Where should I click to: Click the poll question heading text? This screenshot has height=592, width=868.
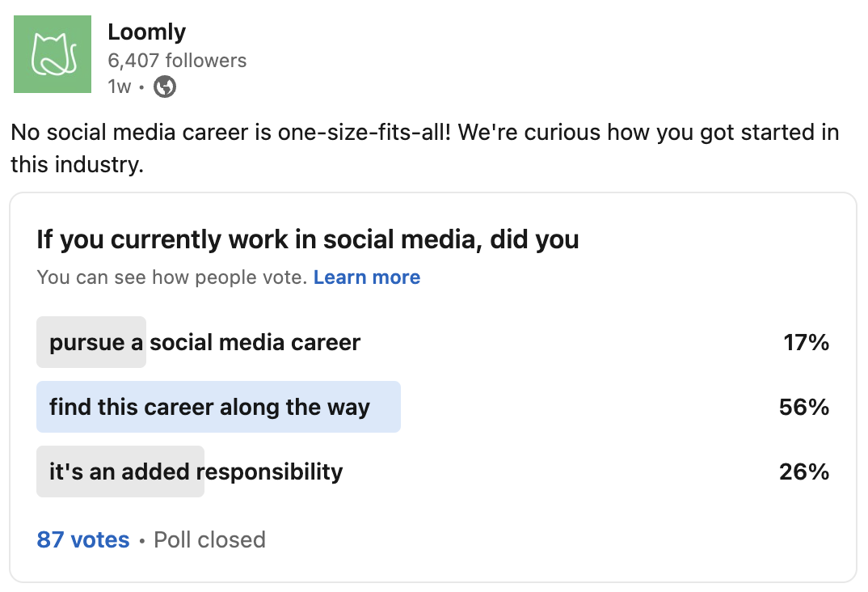pyautogui.click(x=307, y=240)
